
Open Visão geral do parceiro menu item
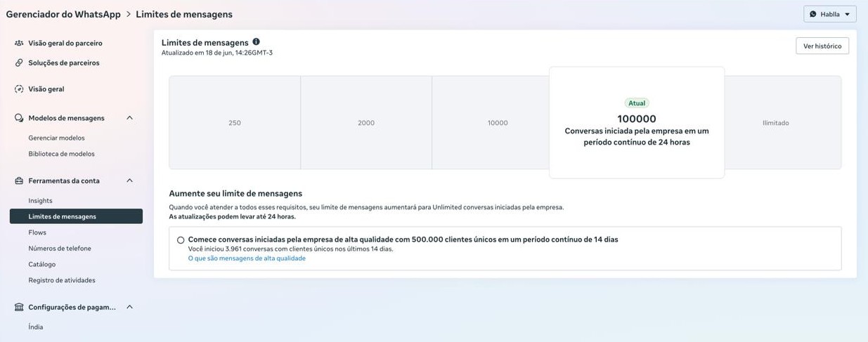(65, 43)
